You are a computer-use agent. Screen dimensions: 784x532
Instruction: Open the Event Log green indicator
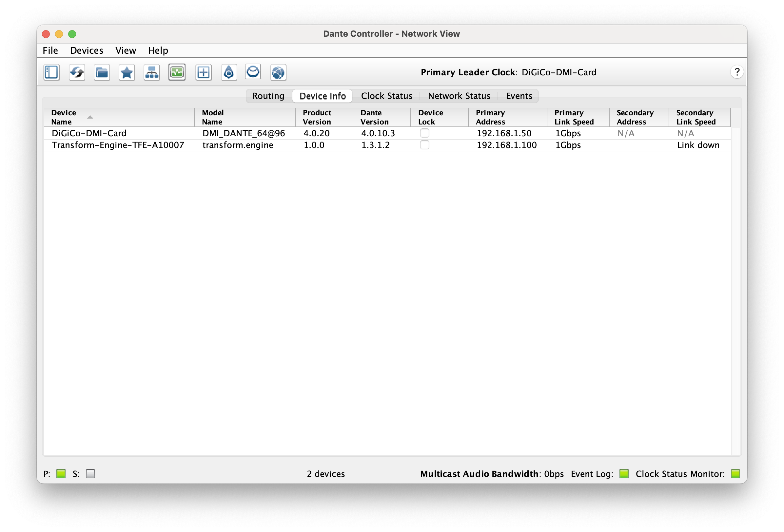click(624, 474)
